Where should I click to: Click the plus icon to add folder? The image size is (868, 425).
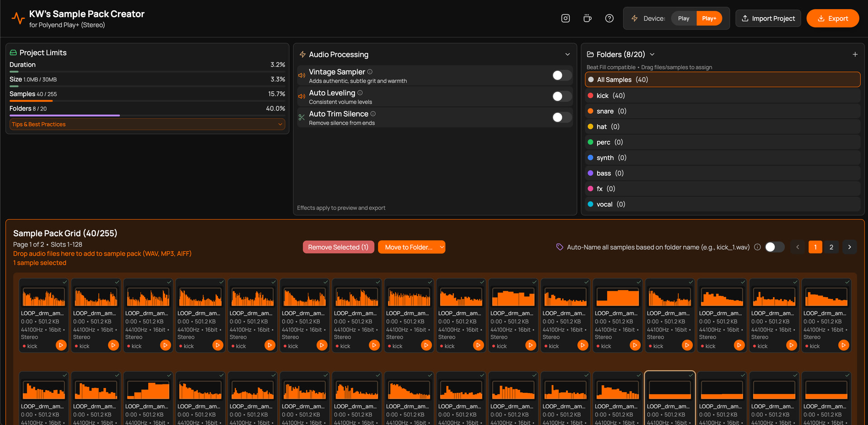pyautogui.click(x=855, y=54)
